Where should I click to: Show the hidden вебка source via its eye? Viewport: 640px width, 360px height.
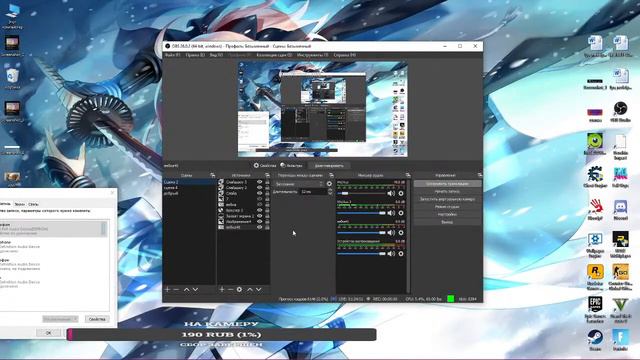(259, 204)
